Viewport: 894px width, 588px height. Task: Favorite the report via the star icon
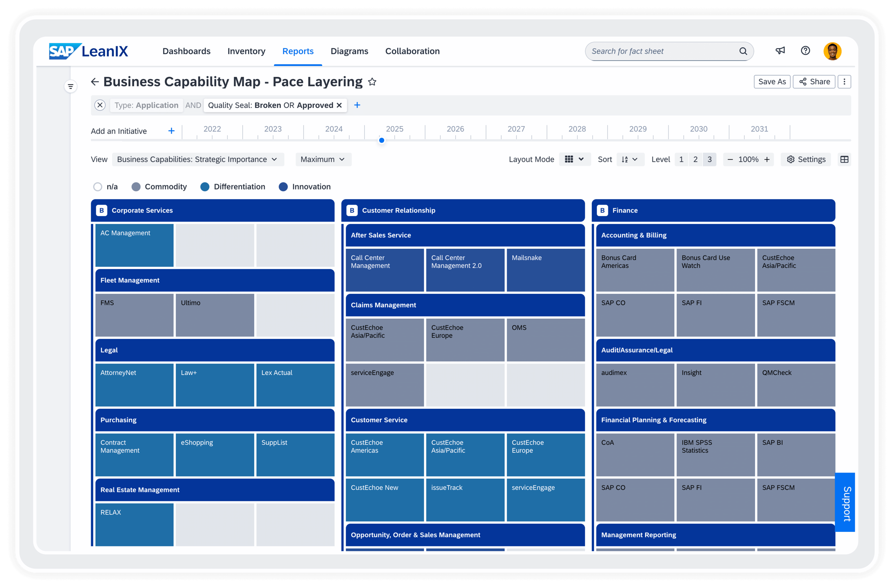(372, 82)
